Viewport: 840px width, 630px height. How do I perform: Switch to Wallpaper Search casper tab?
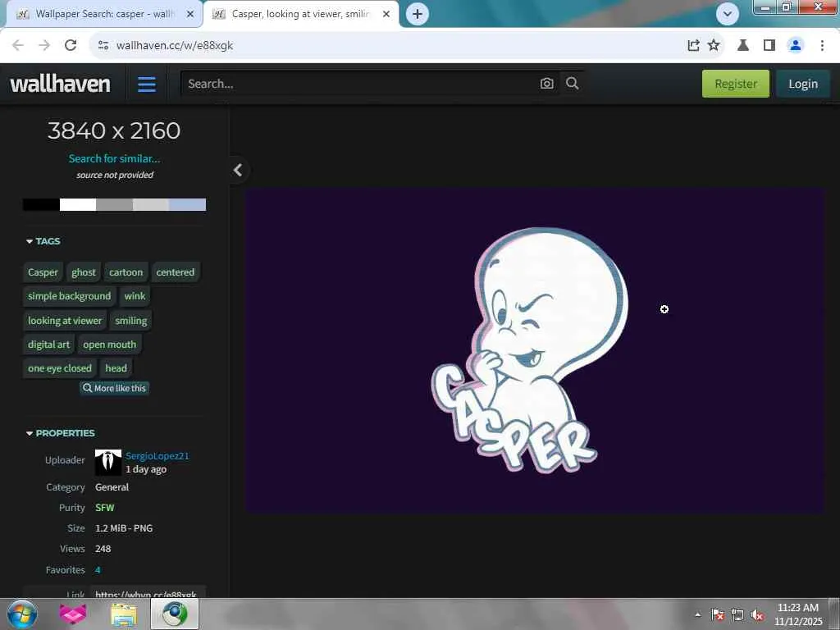point(104,15)
